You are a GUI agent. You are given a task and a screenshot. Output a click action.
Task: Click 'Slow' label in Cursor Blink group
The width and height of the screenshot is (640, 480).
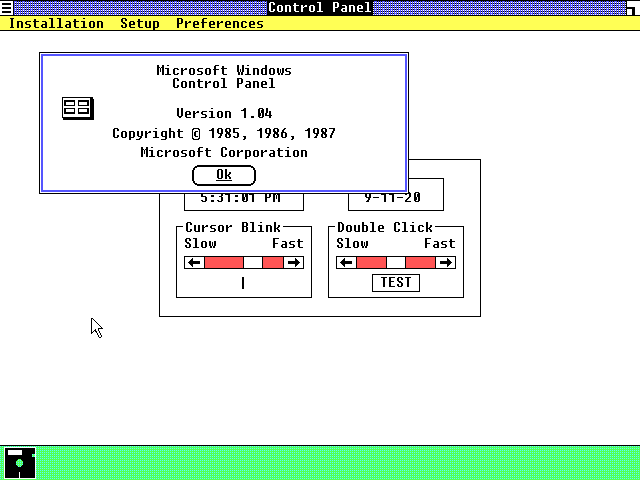[x=200, y=243]
